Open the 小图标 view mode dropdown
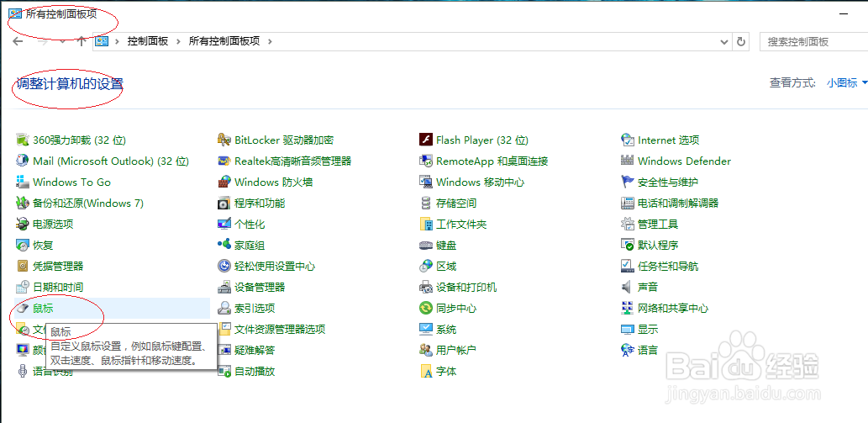Viewport: 868px width, 423px height. [846, 83]
